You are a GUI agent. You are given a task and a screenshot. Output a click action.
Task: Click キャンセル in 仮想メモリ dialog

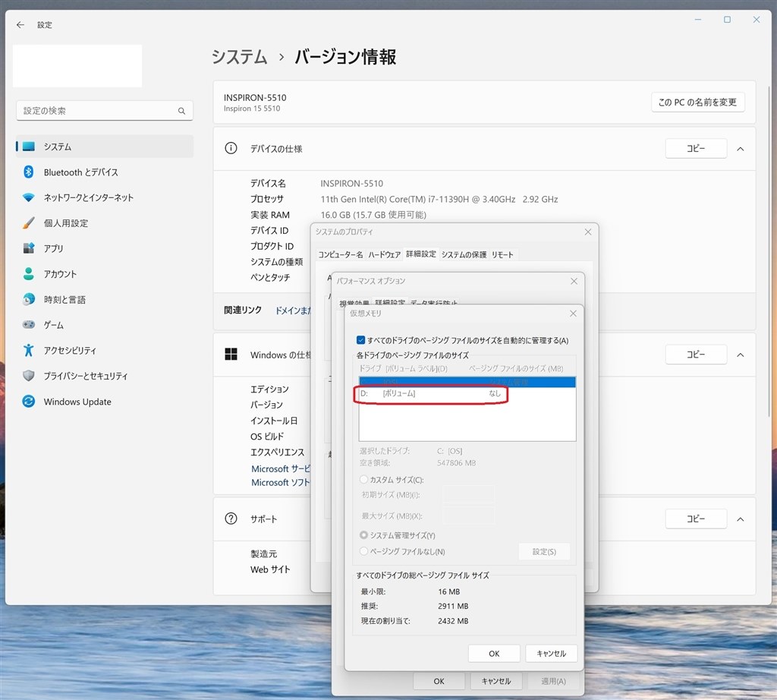coord(551,654)
